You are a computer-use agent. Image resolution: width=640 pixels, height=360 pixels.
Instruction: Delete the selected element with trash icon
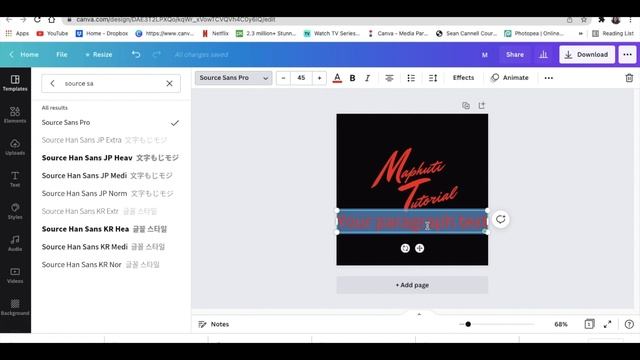click(629, 78)
